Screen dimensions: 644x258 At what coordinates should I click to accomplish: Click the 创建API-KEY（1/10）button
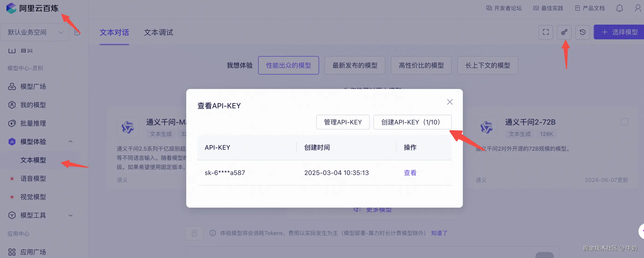coord(412,122)
